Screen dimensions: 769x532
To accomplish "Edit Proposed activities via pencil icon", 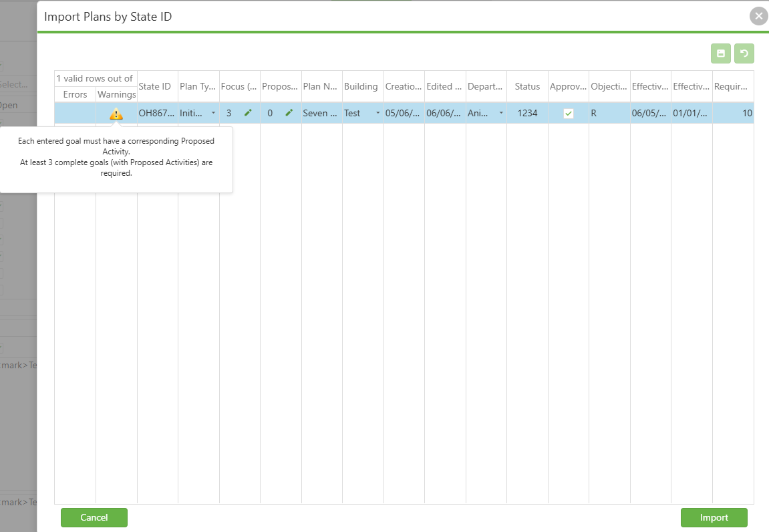I will pos(289,113).
